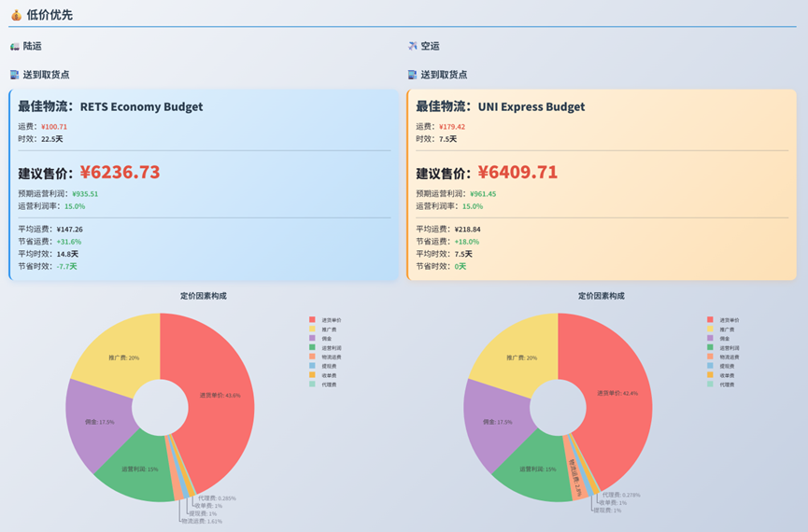The height and width of the screenshot is (532, 808).
Task: Click the package icon under 陆运 section
Action: 14,75
